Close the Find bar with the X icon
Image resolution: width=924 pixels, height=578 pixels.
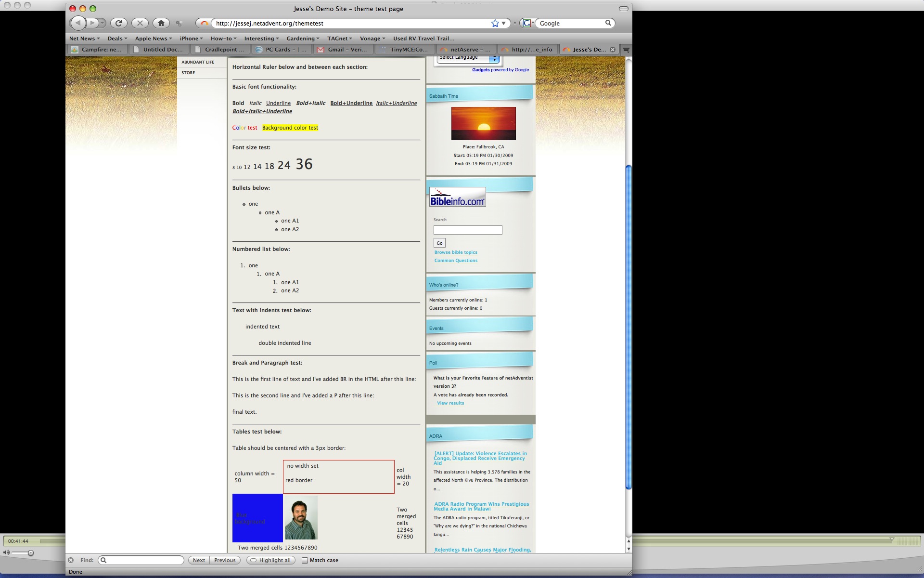71,560
